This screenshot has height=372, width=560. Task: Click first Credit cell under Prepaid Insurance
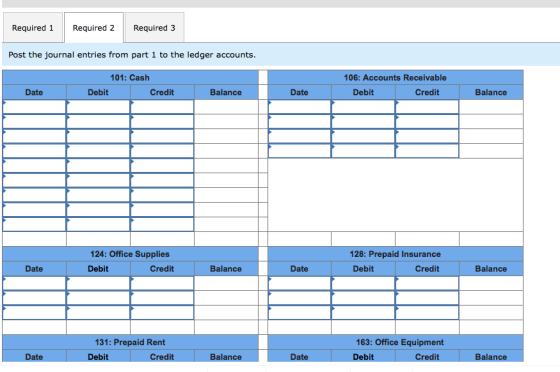(427, 283)
